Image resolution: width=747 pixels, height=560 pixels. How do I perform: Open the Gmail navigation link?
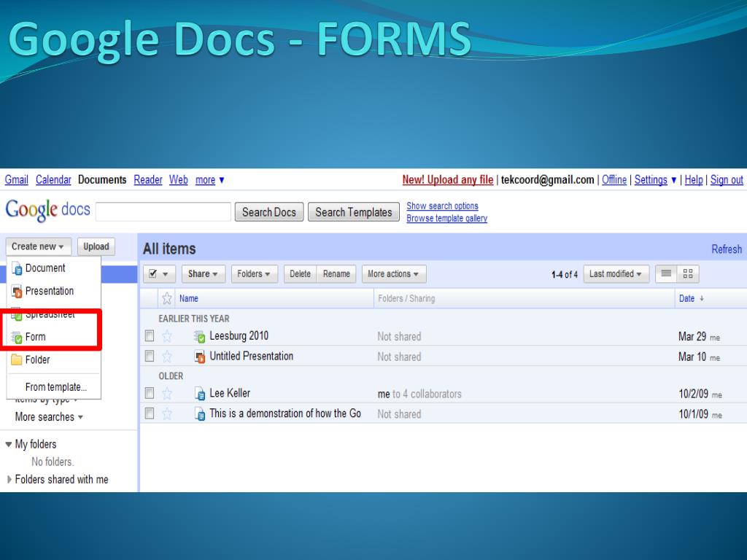[x=17, y=180]
